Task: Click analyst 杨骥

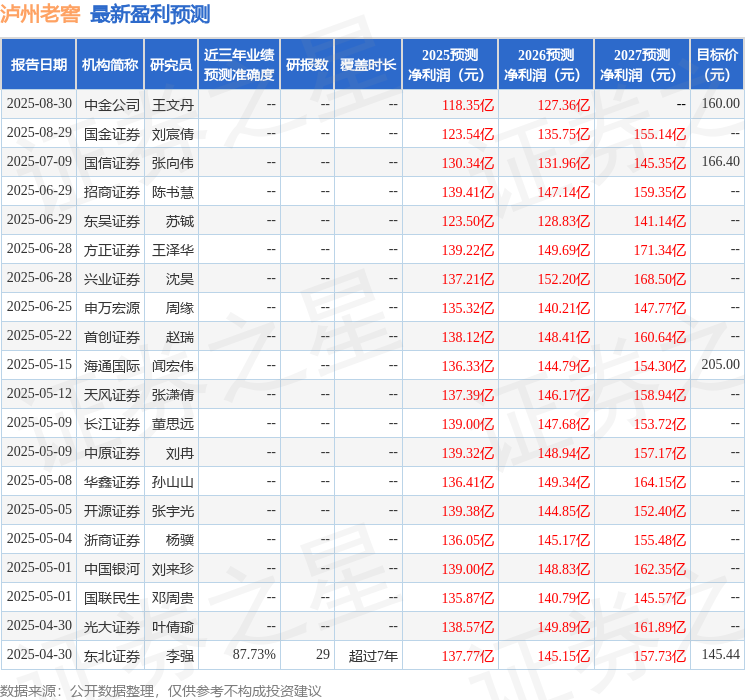Action: (x=180, y=540)
